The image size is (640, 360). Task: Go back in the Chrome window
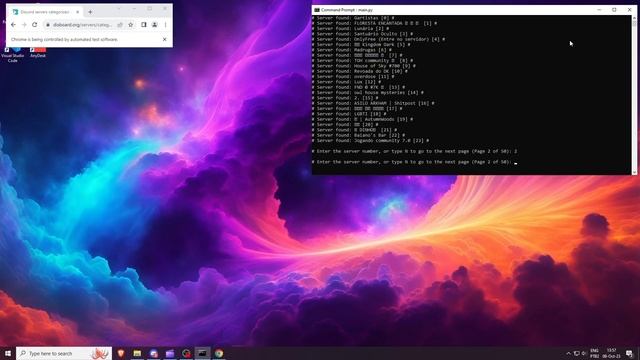click(13, 25)
